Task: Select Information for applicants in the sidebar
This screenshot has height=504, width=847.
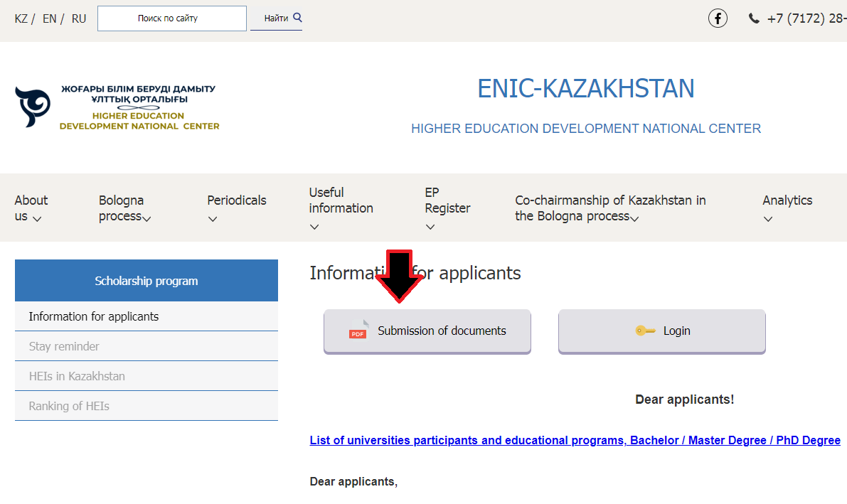Action: pyautogui.click(x=147, y=316)
